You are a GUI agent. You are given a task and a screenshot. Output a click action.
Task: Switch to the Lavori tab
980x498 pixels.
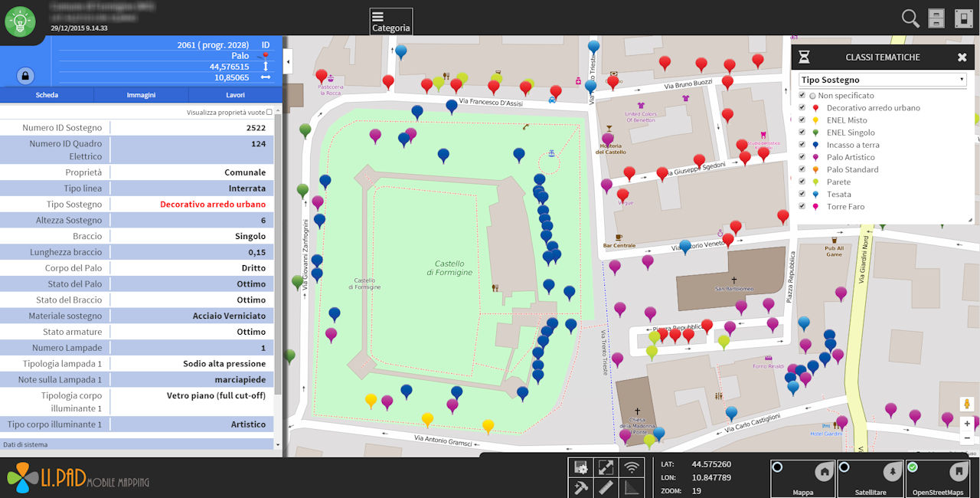tap(235, 95)
